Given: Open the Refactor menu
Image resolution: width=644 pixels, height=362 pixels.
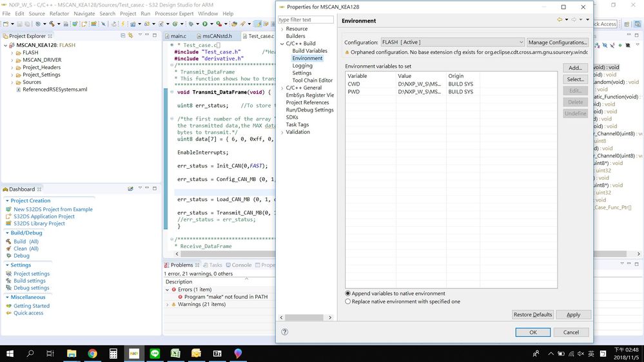Looking at the screenshot, I should (59, 14).
